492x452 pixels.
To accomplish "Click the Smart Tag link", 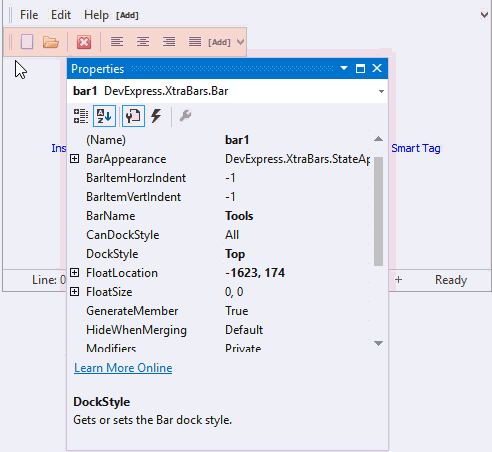I will coord(416,148).
